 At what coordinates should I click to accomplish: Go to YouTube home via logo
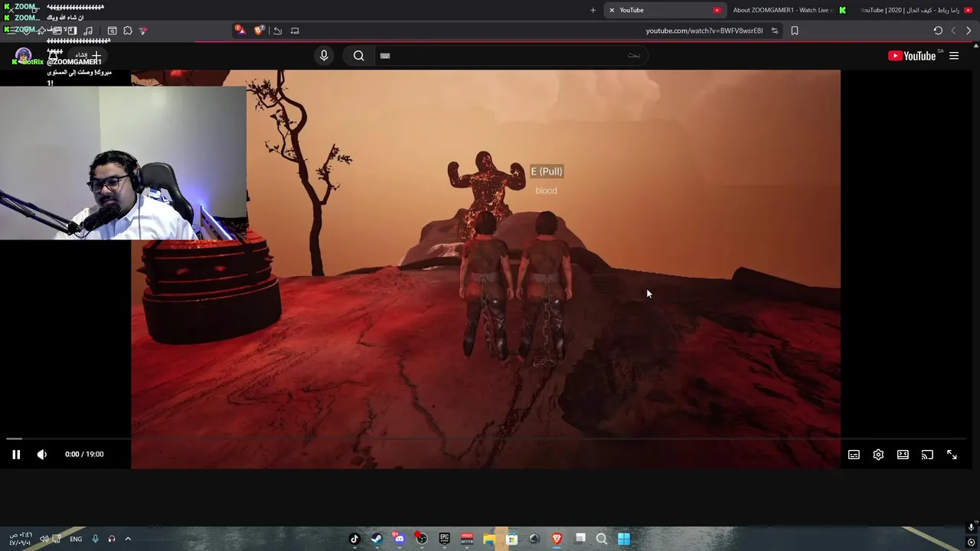tap(913, 55)
